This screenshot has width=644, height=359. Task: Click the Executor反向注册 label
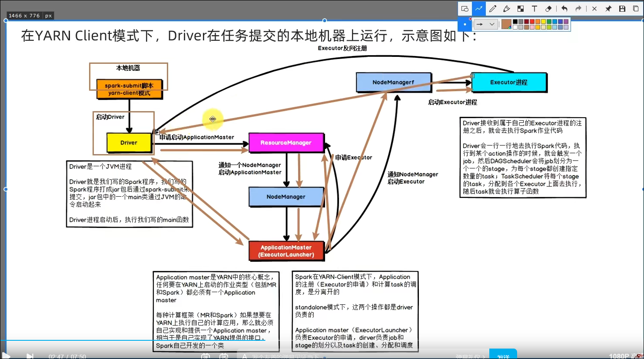click(x=342, y=48)
